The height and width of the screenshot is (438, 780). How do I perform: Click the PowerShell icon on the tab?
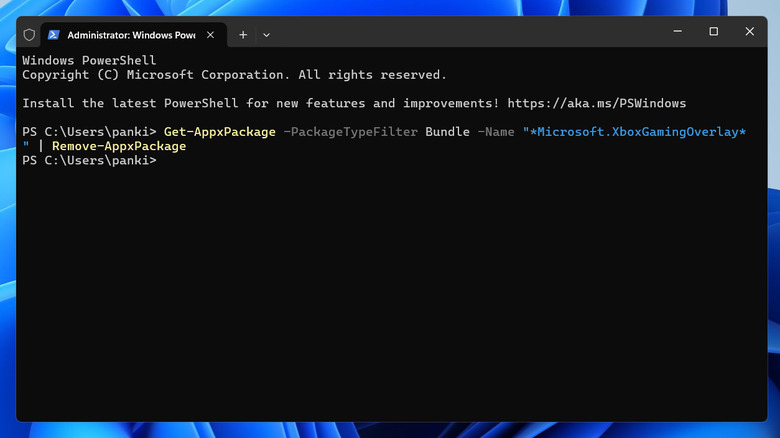point(54,34)
